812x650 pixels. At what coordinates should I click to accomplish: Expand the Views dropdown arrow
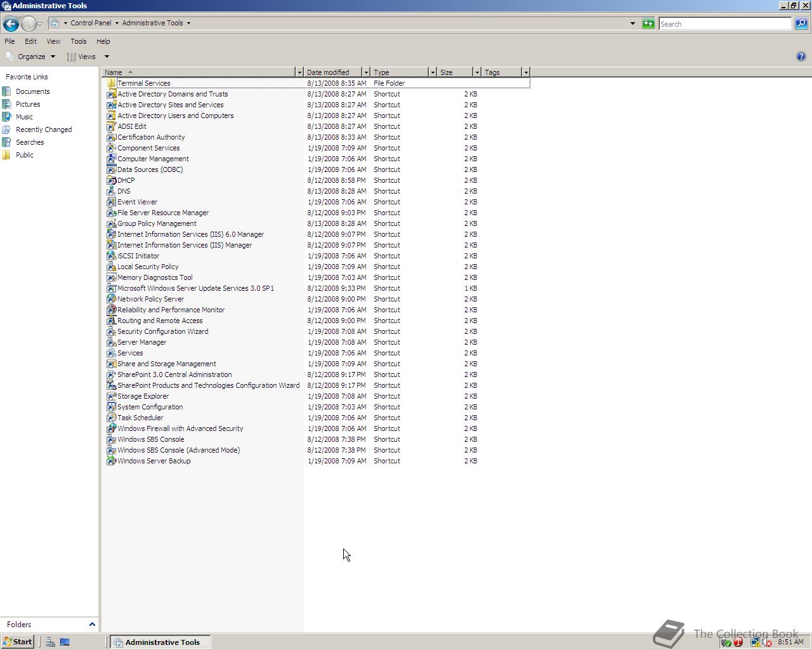107,56
